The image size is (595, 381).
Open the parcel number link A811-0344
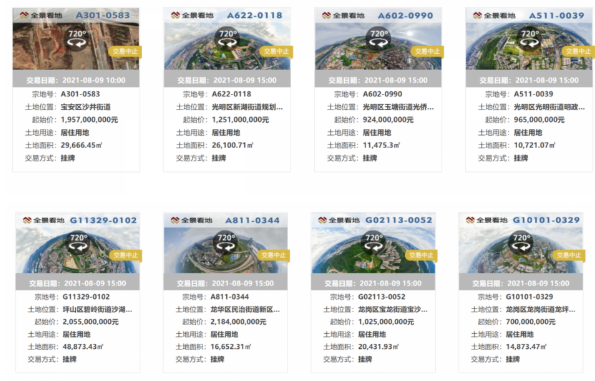(230, 297)
